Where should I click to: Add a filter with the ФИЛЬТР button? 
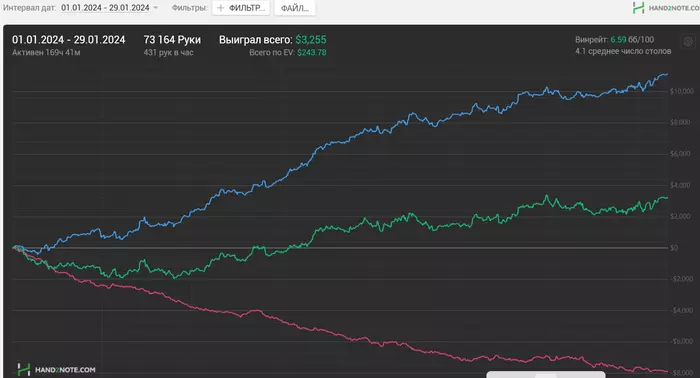point(241,8)
